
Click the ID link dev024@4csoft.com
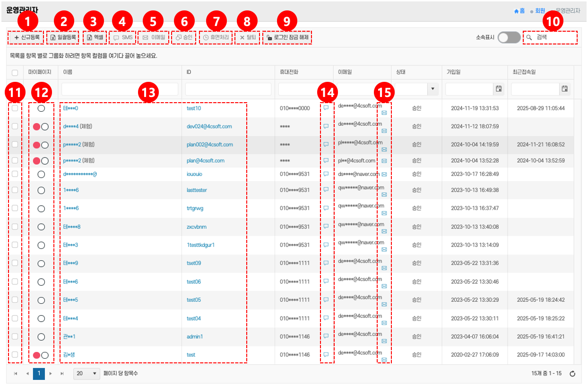209,127
